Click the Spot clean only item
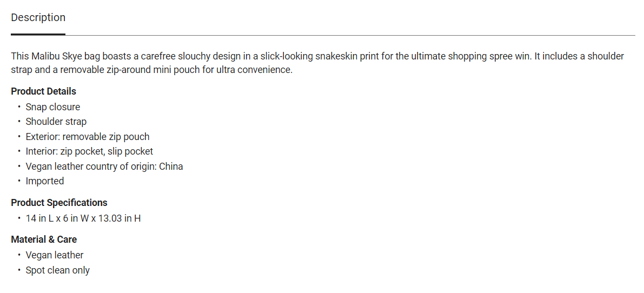Image resolution: width=644 pixels, height=293 pixels. tap(57, 270)
